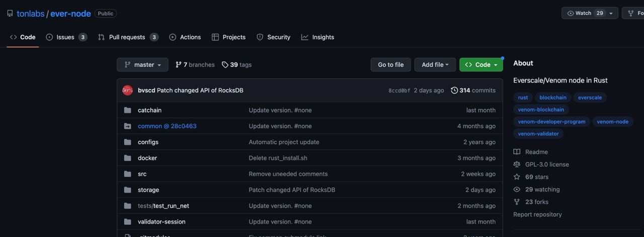The width and height of the screenshot is (644, 237).
Task: Switch to the Issues tab
Action: pyautogui.click(x=66, y=37)
